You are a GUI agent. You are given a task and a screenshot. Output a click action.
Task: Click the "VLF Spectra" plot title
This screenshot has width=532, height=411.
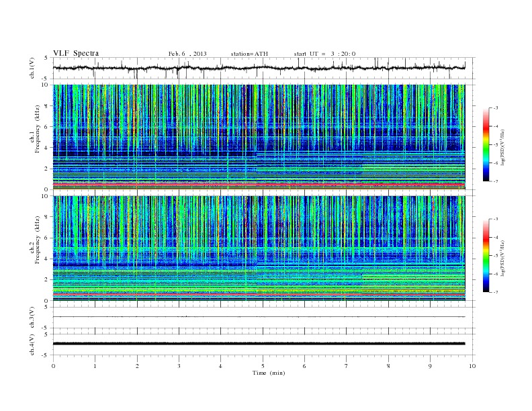[76, 53]
